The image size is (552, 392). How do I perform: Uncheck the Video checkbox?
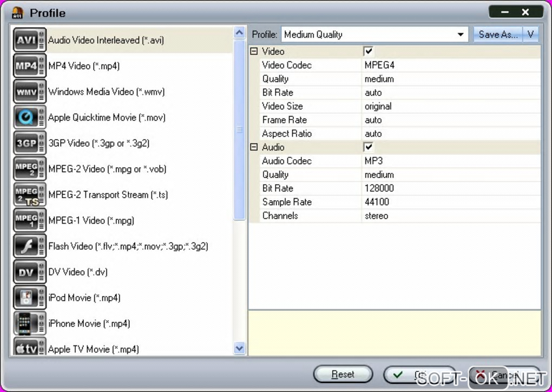(x=368, y=51)
